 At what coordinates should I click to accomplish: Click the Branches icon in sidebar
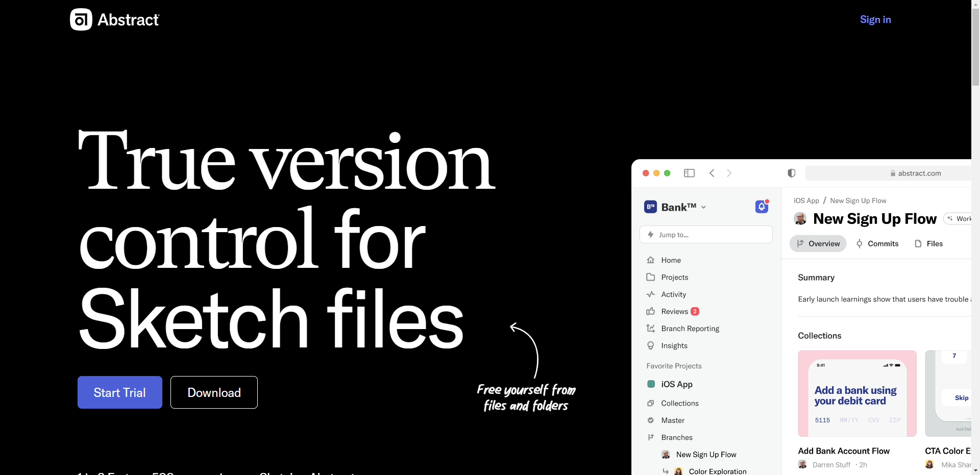point(651,437)
